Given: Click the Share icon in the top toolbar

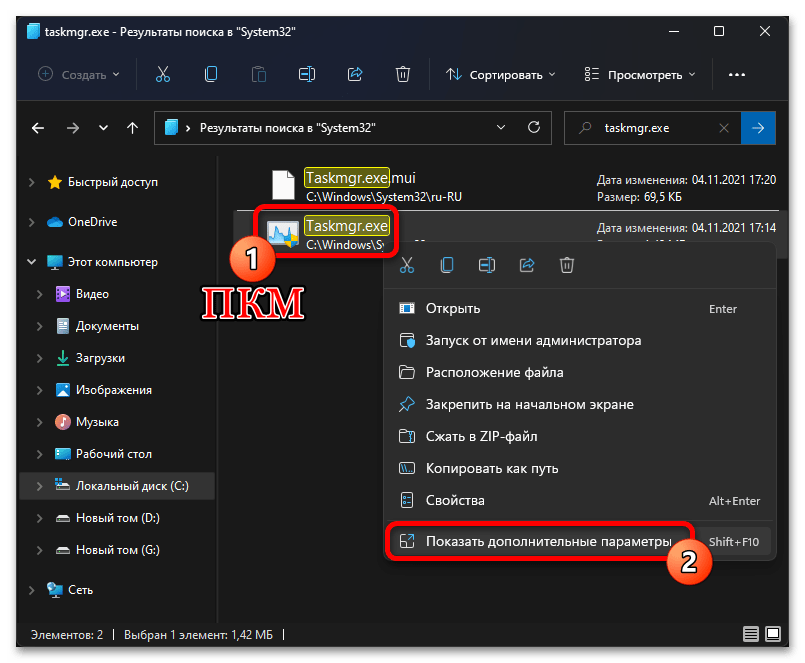Looking at the screenshot, I should tap(355, 74).
